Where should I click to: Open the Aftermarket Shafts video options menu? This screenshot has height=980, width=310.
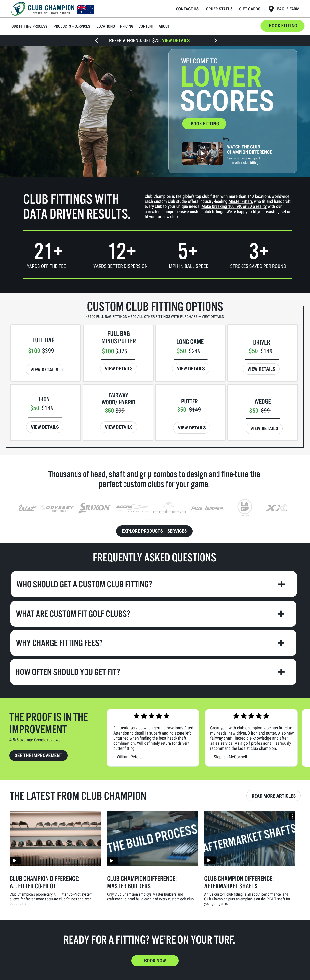292,816
